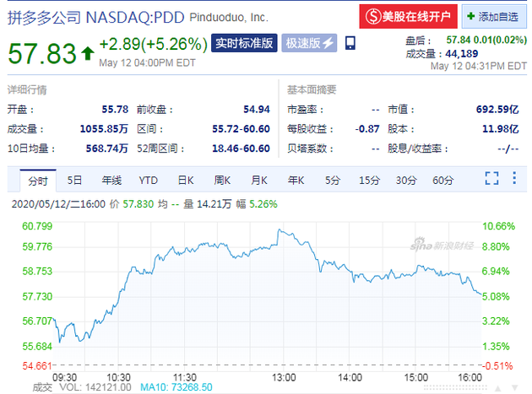This screenshot has height=394, width=532.
Task: Click the May 12 04:00PM EDT timestamp
Action: click(x=147, y=63)
